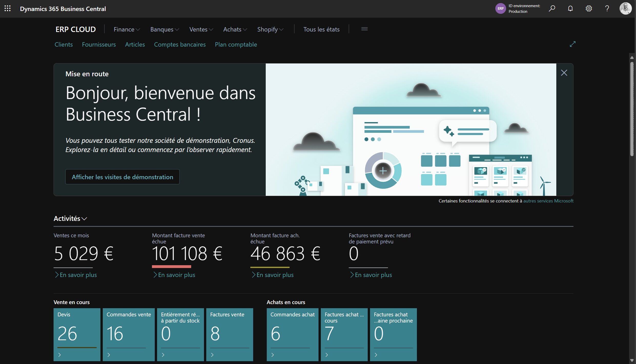
Task: Click the welcome banner illustration
Action: [411, 130]
